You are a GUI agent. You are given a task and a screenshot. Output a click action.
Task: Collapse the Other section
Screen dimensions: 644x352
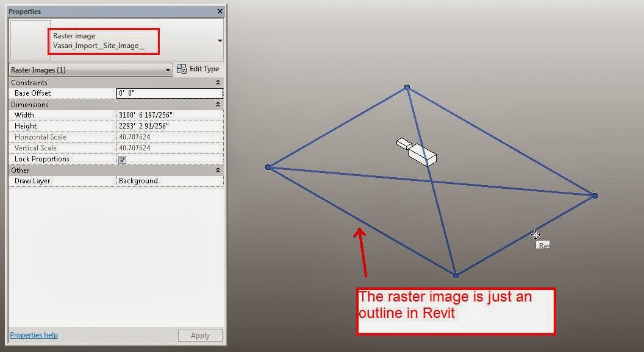(x=218, y=170)
